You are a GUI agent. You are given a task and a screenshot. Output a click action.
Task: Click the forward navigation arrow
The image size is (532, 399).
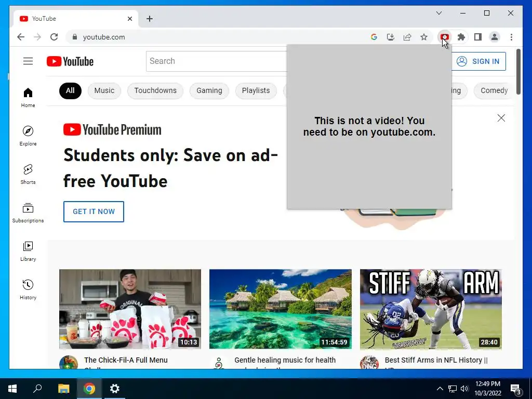37,37
